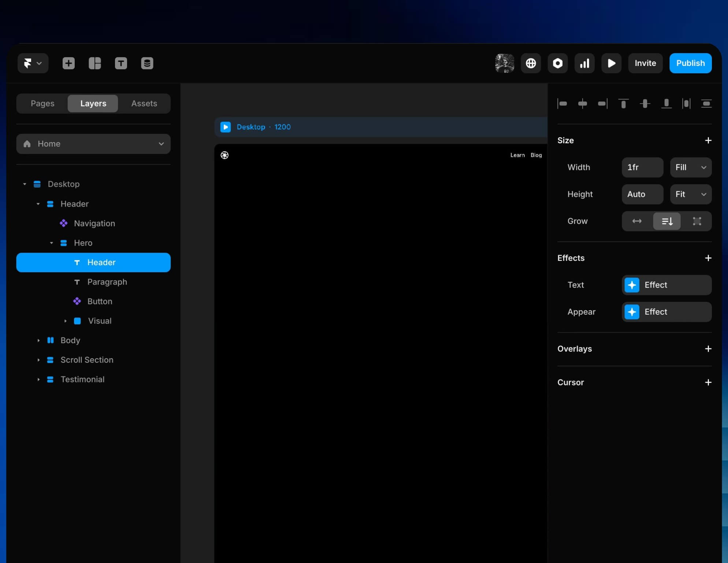728x563 pixels.
Task: Open the CMS database panel
Action: pos(147,63)
